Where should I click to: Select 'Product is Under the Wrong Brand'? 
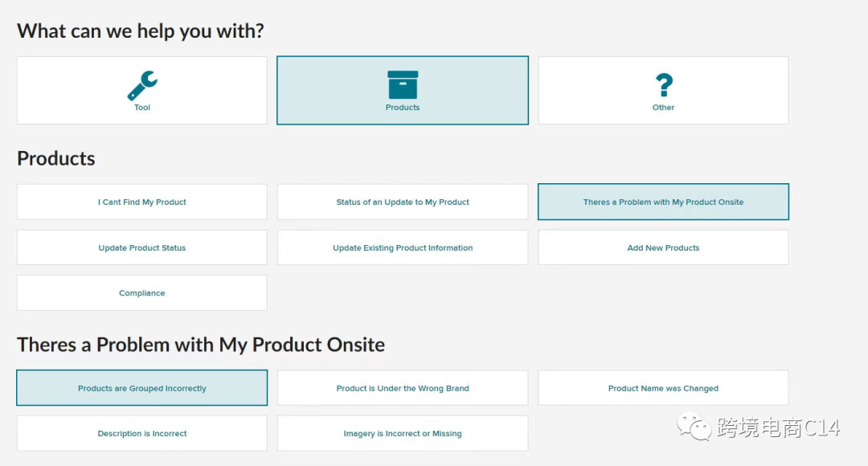pos(403,389)
